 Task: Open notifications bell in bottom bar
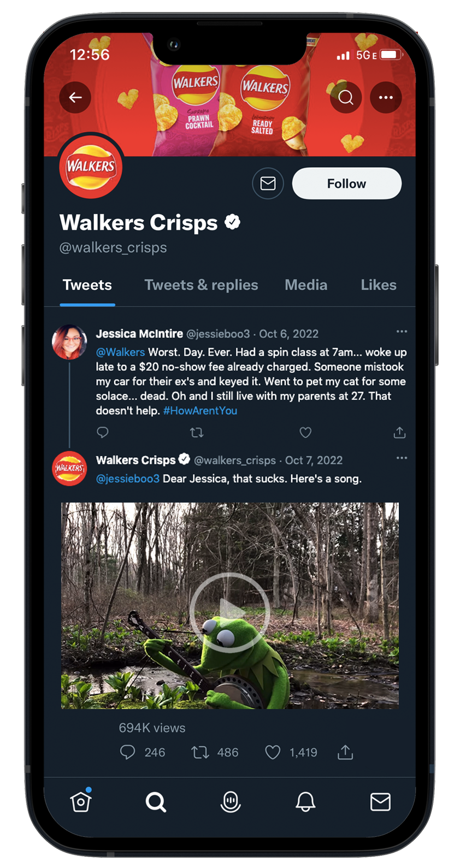(305, 802)
